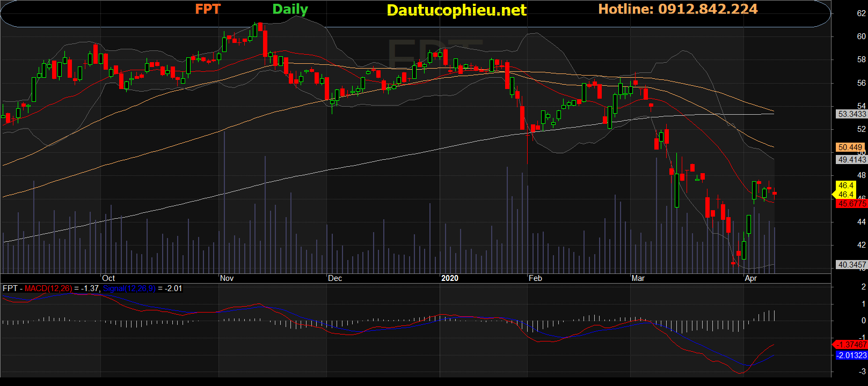The height and width of the screenshot is (386, 868).
Task: Select the Feb marker on the time axis
Action: [535, 278]
